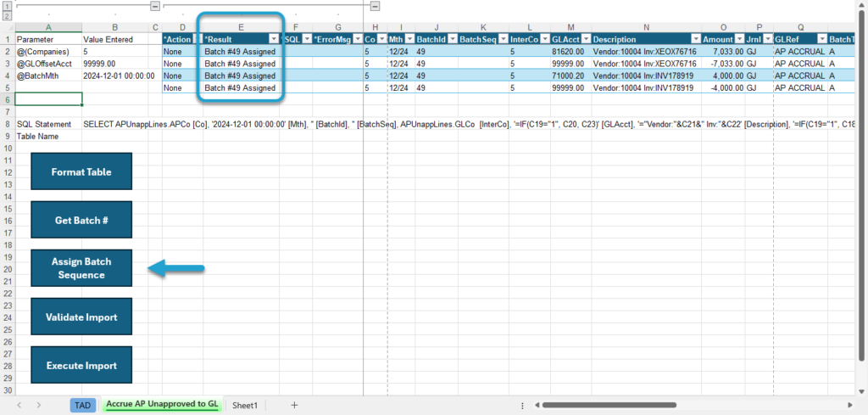The image size is (868, 415).
Task: Click next sheet navigation arrow
Action: (x=39, y=405)
